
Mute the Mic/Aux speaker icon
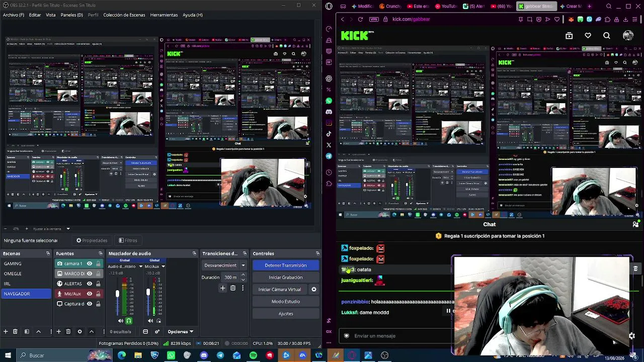click(x=150, y=321)
